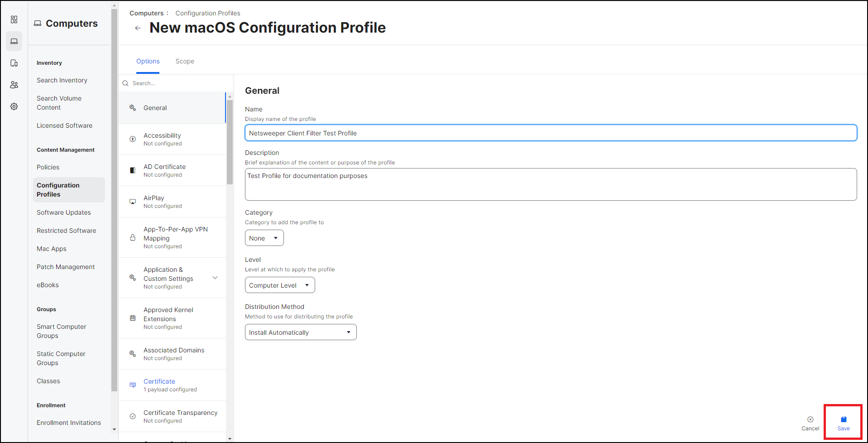Select the Accessibility payload icon
Image resolution: width=868 pixels, height=443 pixels.
pyautogui.click(x=133, y=139)
